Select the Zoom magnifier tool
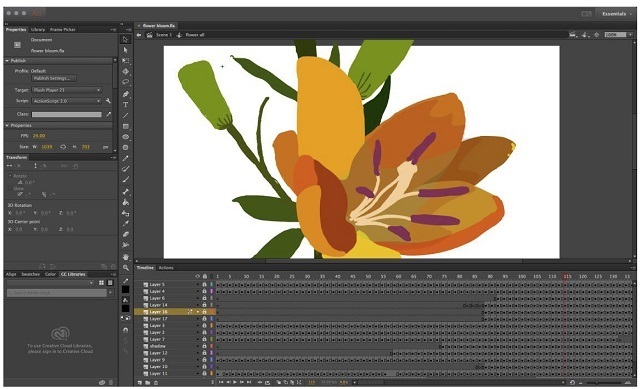The height and width of the screenshot is (389, 640). coord(125,268)
